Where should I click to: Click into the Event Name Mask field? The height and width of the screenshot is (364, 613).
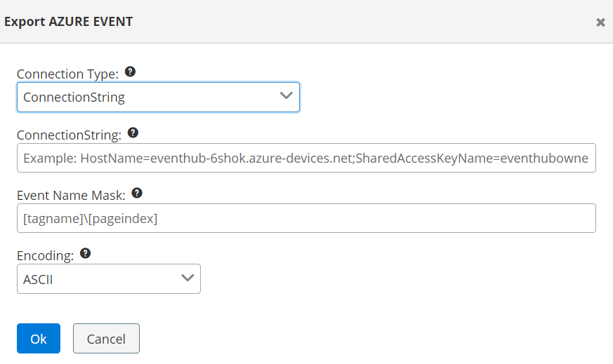[306, 218]
